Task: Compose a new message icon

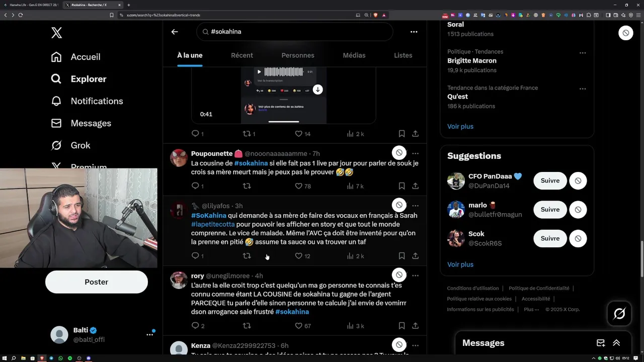Action: pos(601,343)
